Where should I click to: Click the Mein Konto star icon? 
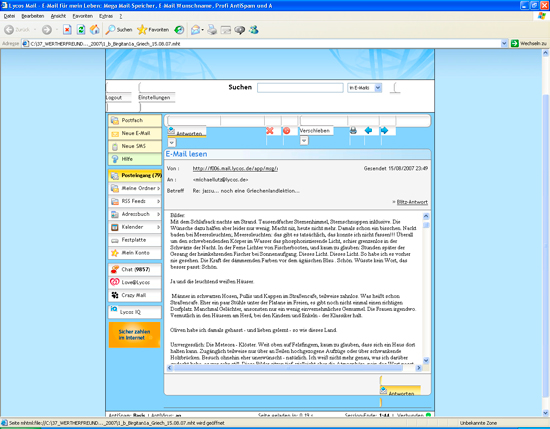coord(115,253)
